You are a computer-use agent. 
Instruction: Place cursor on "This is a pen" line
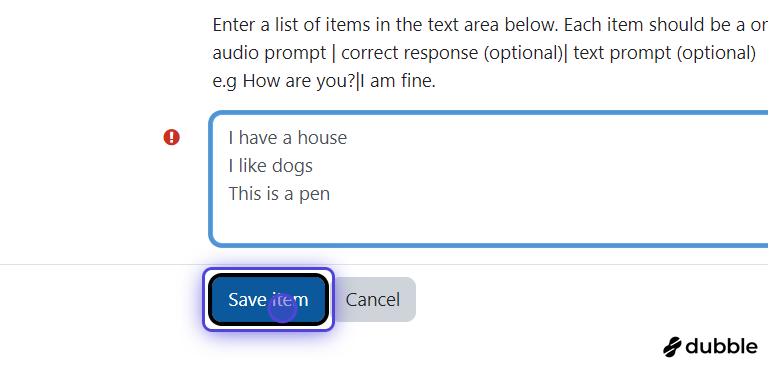279,194
